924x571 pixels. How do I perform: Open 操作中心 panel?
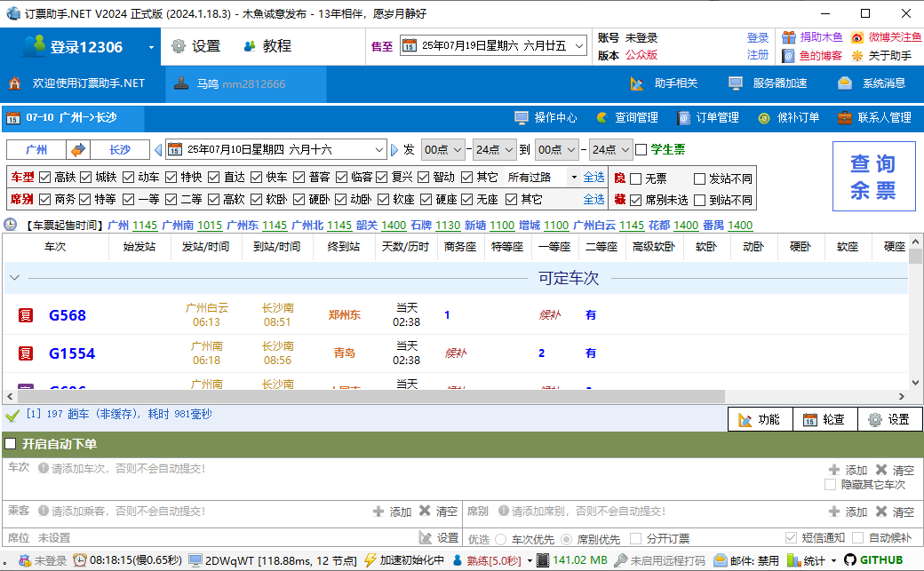pos(546,118)
